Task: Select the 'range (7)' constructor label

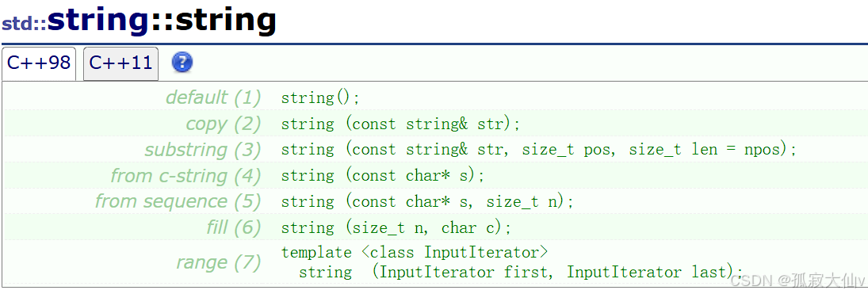Action: point(219,262)
